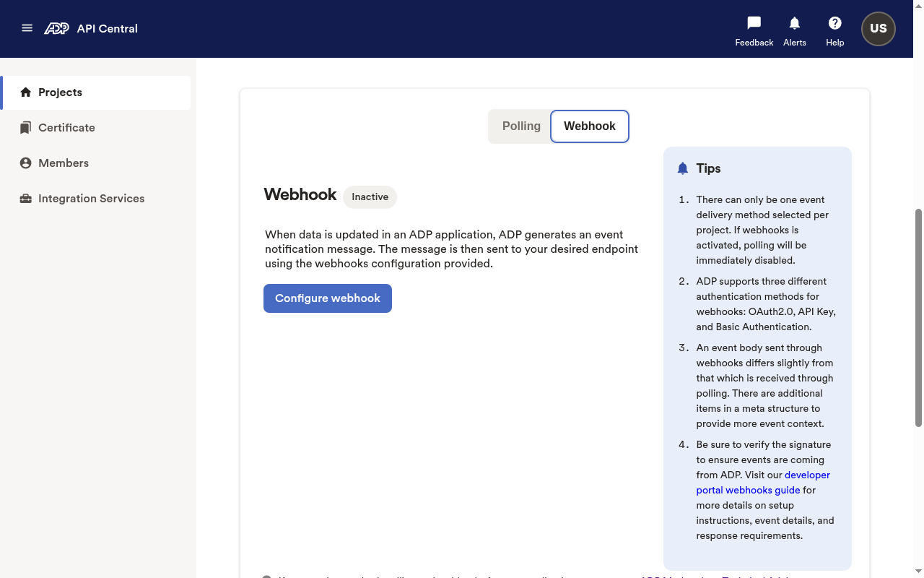Viewport: 924px width, 578px height.
Task: Click the Tips bell icon
Action: tap(683, 168)
